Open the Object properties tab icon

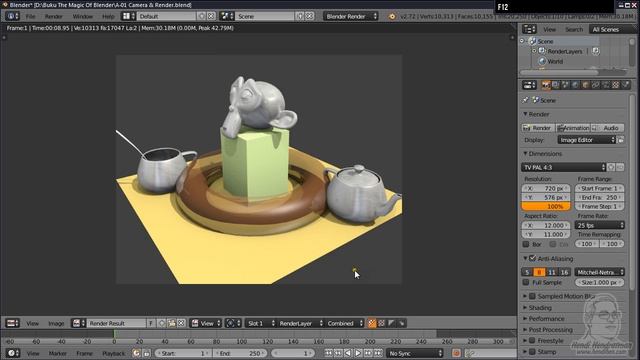click(x=585, y=85)
